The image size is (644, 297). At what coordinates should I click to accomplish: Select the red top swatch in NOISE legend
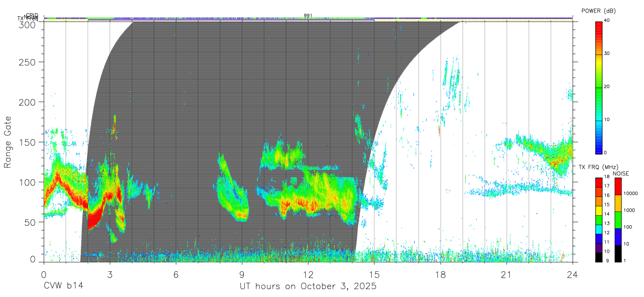click(618, 186)
